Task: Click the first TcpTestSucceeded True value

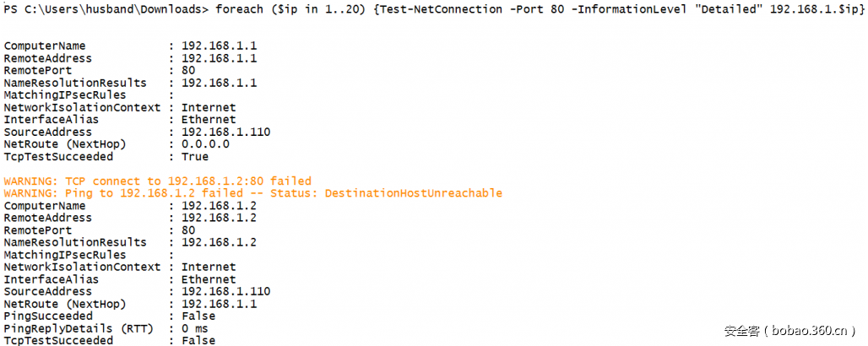Action: [195, 157]
